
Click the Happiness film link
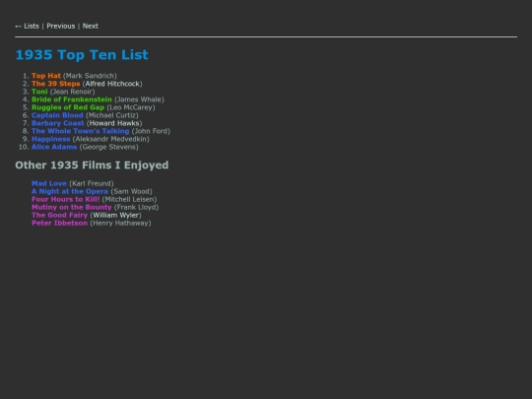(51, 139)
